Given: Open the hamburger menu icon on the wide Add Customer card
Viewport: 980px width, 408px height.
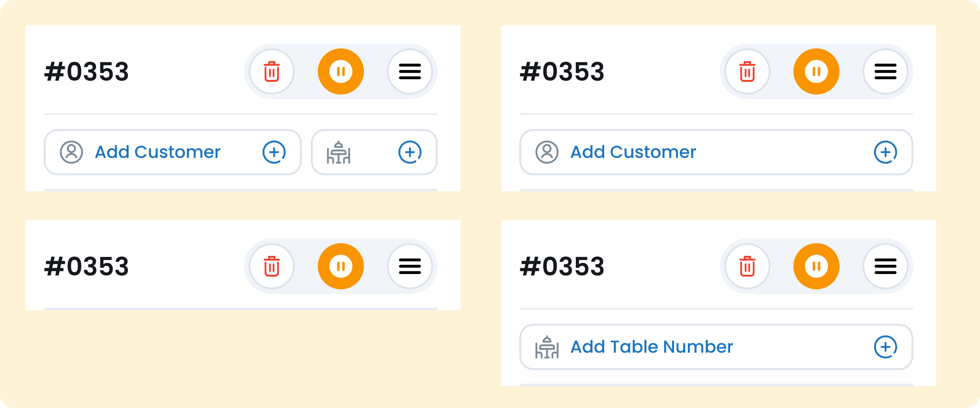Looking at the screenshot, I should 886,71.
